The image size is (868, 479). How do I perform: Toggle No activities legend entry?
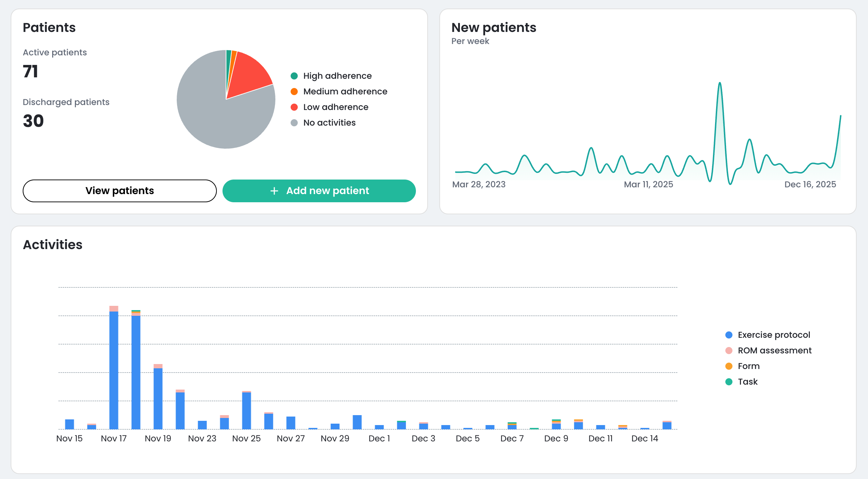(x=329, y=123)
